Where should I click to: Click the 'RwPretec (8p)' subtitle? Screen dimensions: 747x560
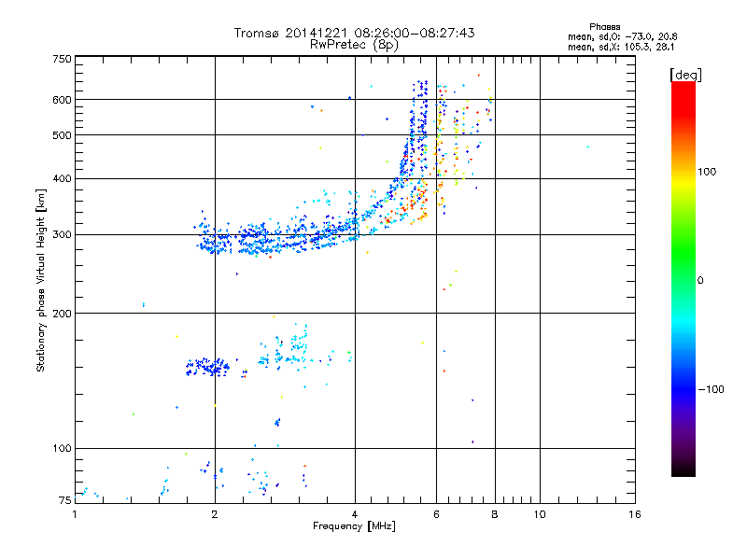point(354,45)
